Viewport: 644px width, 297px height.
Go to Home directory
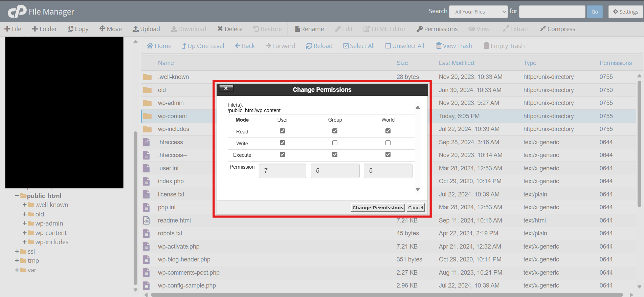pyautogui.click(x=159, y=46)
